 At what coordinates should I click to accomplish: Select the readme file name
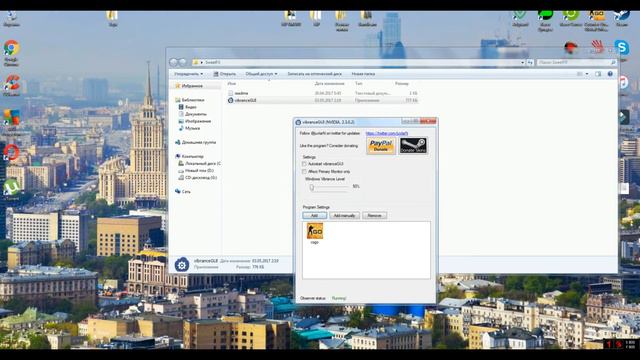241,93
